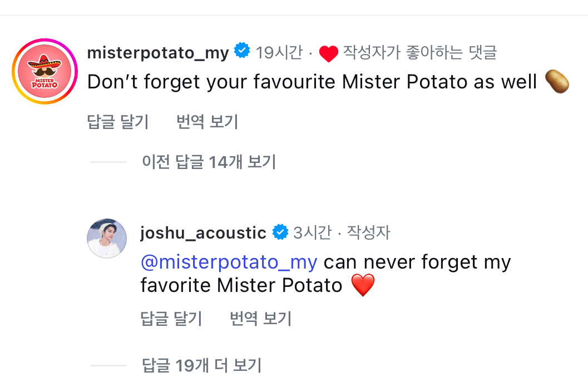
Task: Open misterpotato_my profile picture story ring
Action: click(45, 72)
